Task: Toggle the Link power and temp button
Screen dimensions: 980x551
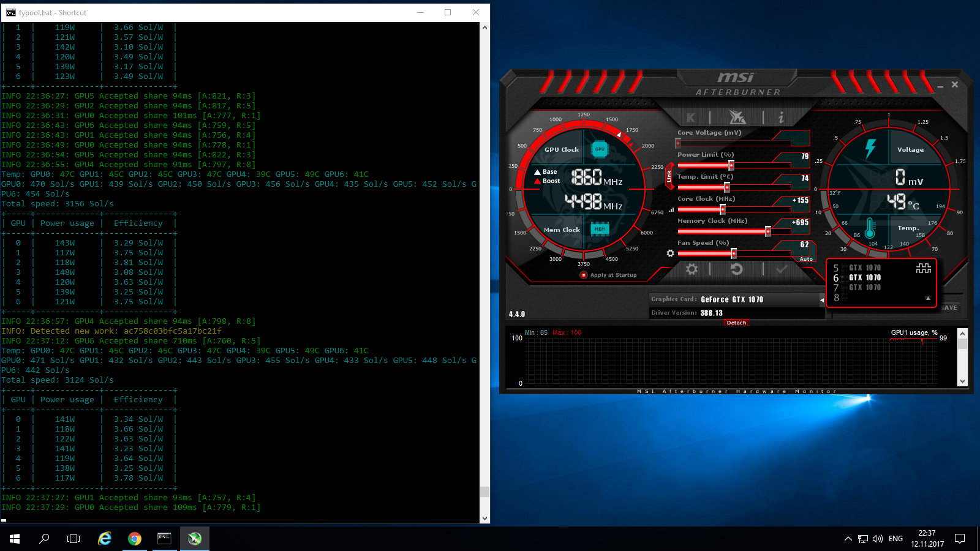Action: 669,176
